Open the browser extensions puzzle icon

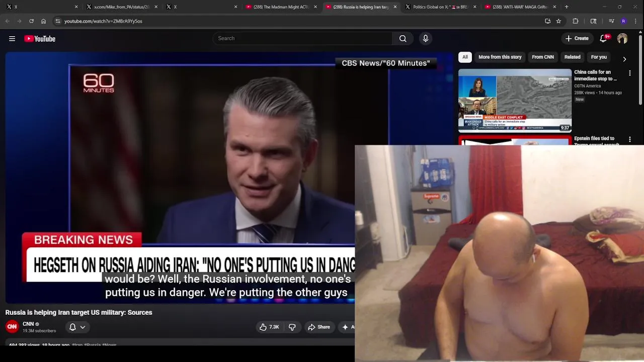click(576, 21)
